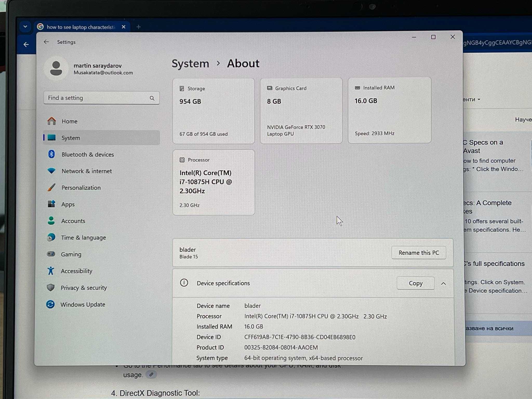Click the System breadcrumb link
Image resolution: width=532 pixels, height=399 pixels.
click(x=190, y=64)
